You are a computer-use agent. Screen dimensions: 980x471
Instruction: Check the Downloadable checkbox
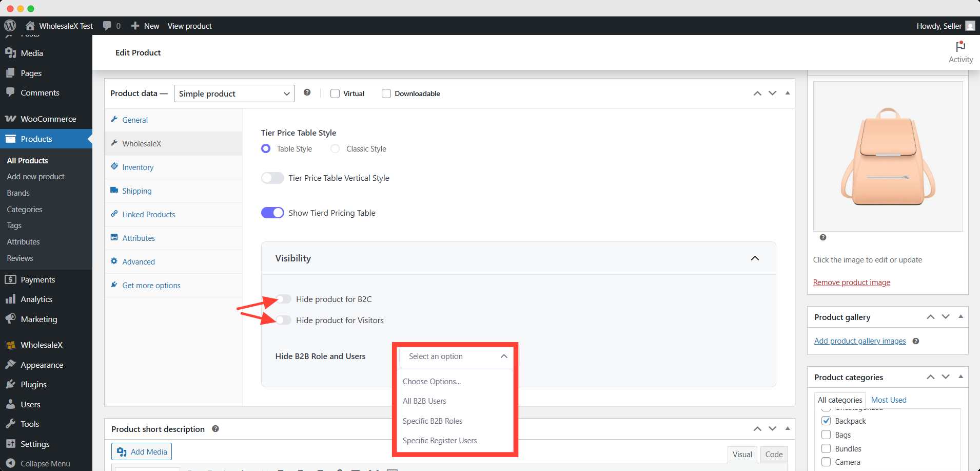[386, 93]
